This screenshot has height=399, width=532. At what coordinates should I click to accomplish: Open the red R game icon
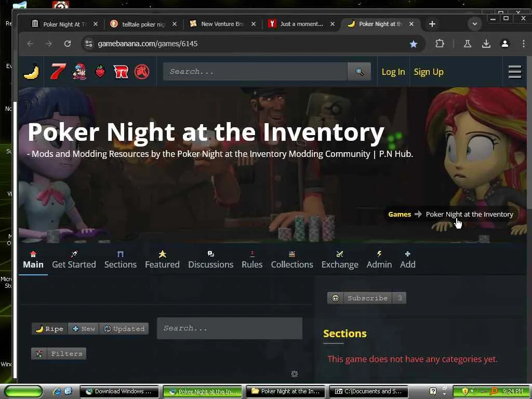tap(121, 72)
